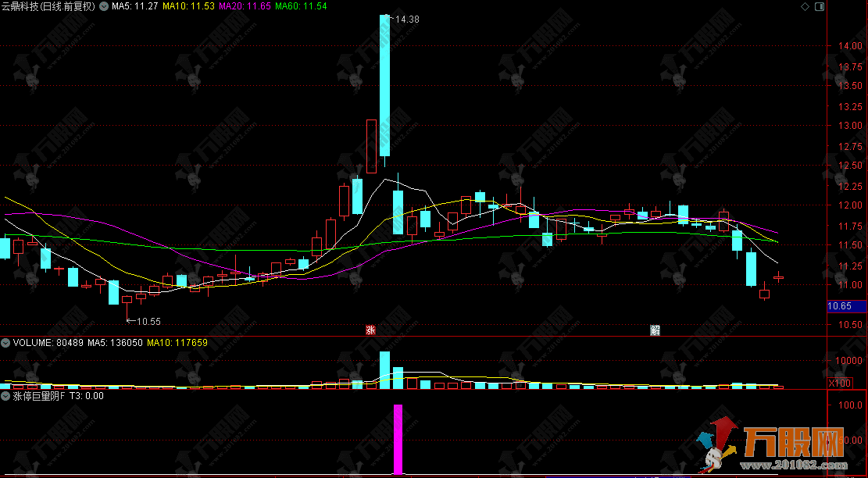Select the magenta signal bar in 涨停巨量阴F panel
This screenshot has height=478, width=868.
coord(398,439)
